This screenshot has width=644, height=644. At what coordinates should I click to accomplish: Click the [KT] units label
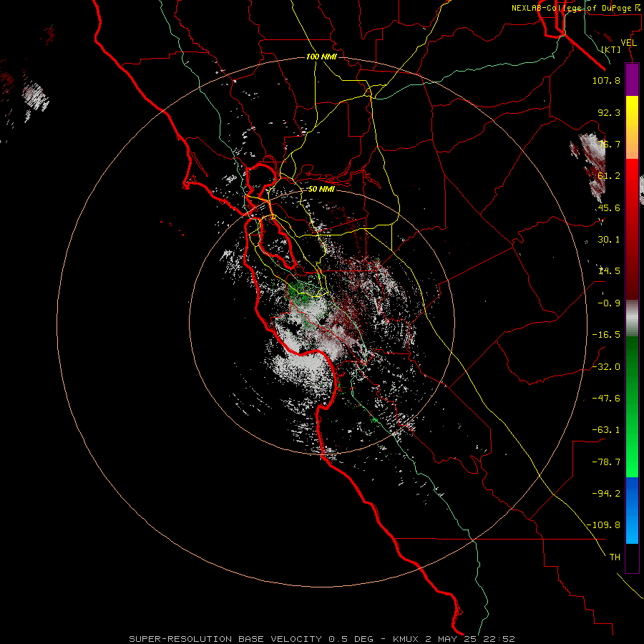pos(611,49)
